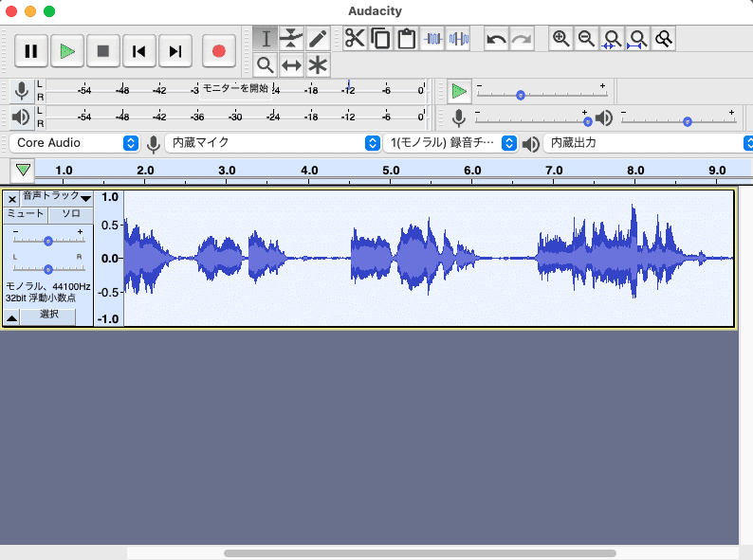This screenshot has width=753, height=560.
Task: Toggle the ミュート mute button
Action: click(26, 214)
